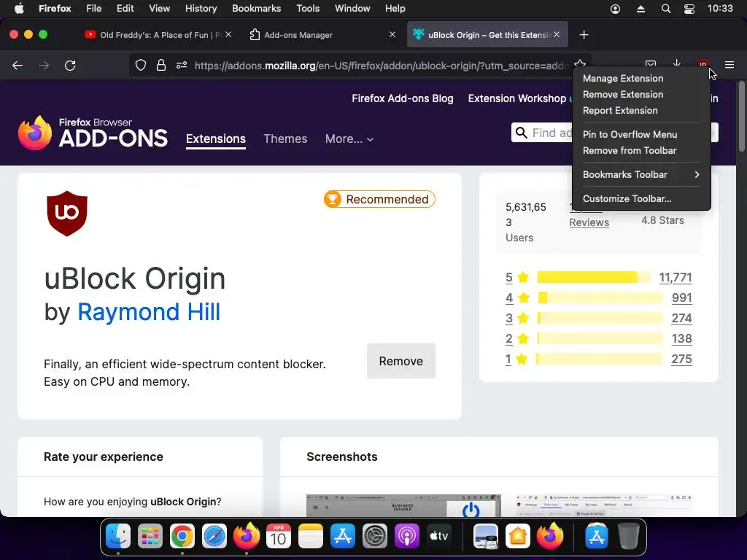Open the site permissions icon in address bar
Viewport: 747px width, 560px height.
[182, 65]
